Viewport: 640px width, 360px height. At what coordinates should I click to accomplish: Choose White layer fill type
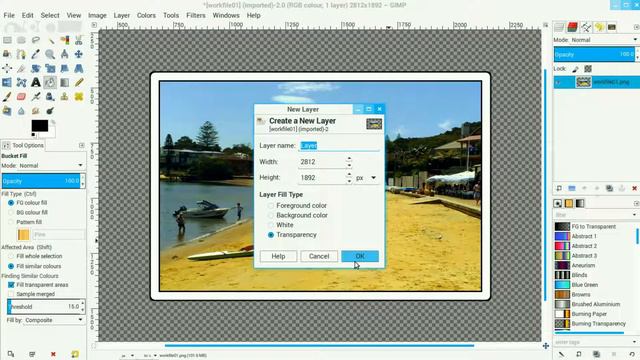click(280, 225)
